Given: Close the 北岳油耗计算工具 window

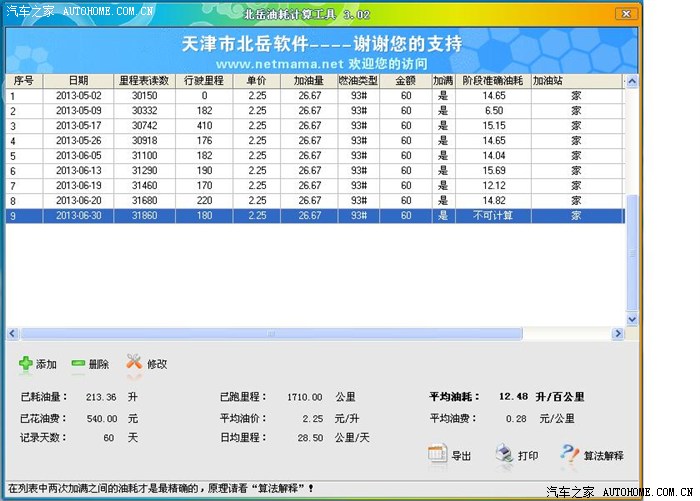Looking at the screenshot, I should click(625, 14).
